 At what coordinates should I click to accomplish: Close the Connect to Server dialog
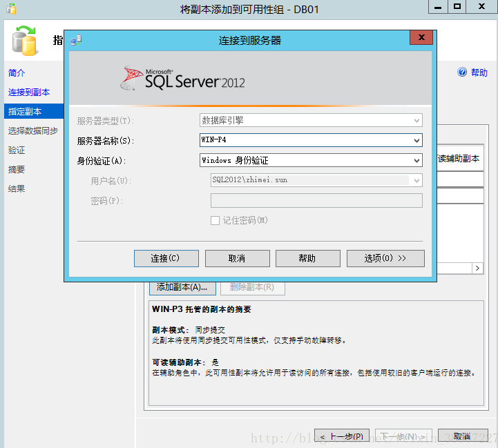coord(421,40)
